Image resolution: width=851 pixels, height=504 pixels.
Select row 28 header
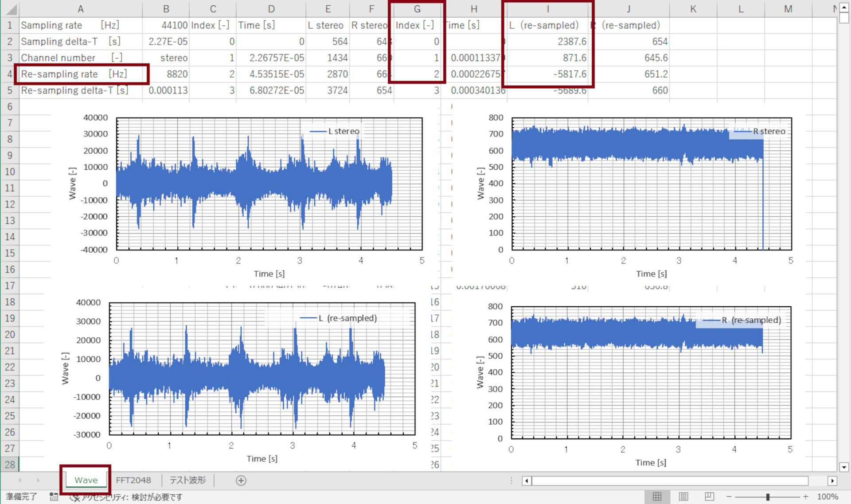(x=10, y=465)
